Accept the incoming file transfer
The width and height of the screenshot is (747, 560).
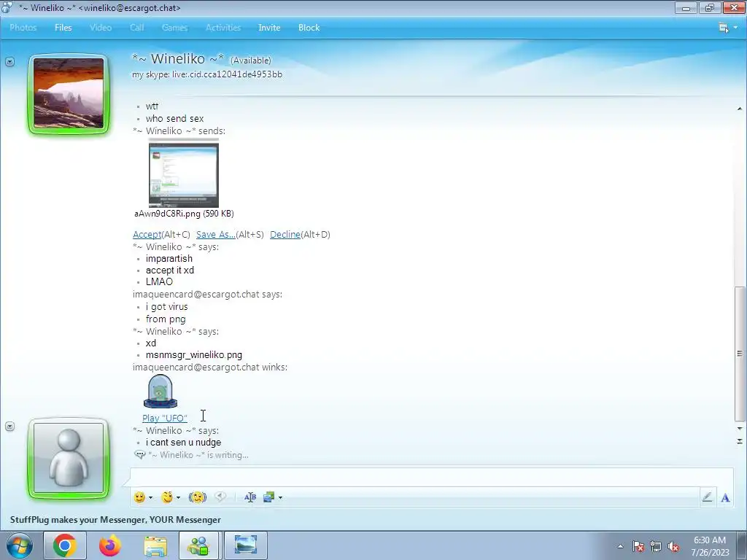point(147,234)
